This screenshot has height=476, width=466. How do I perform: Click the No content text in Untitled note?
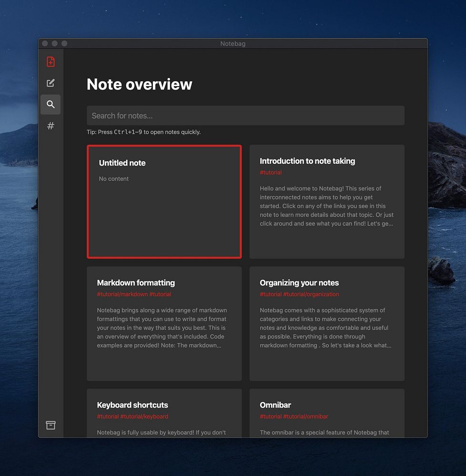pyautogui.click(x=113, y=179)
